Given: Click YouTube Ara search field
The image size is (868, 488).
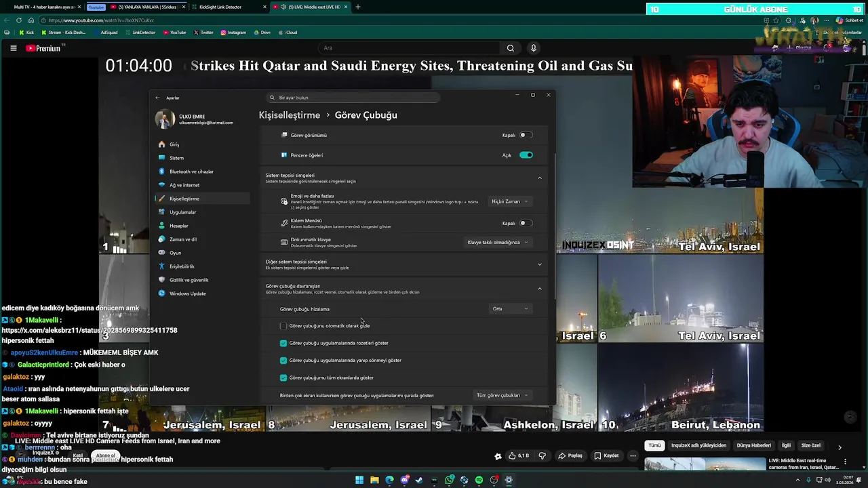Looking at the screenshot, I should tap(409, 48).
